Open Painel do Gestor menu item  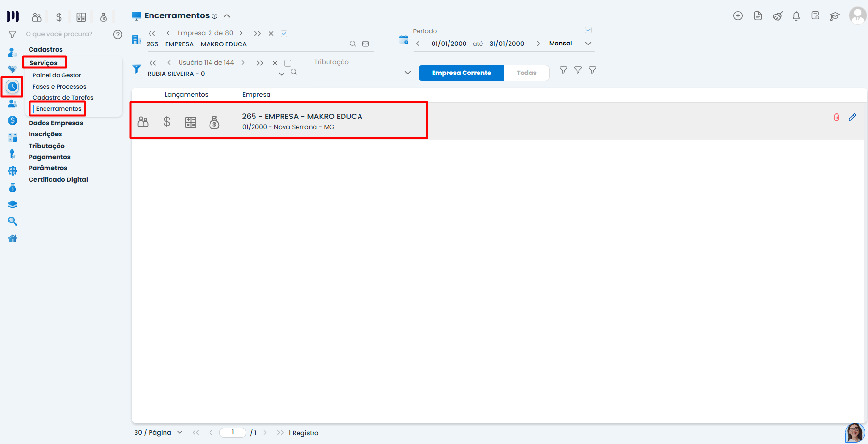click(x=57, y=75)
